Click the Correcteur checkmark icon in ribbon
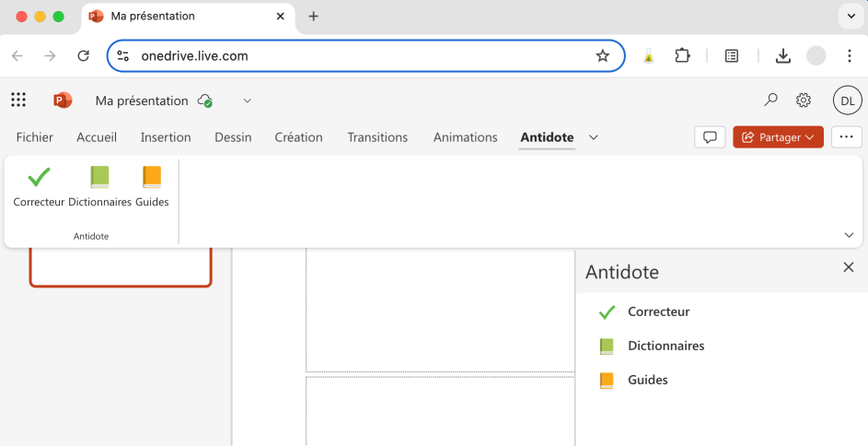868x446 pixels. [39, 178]
